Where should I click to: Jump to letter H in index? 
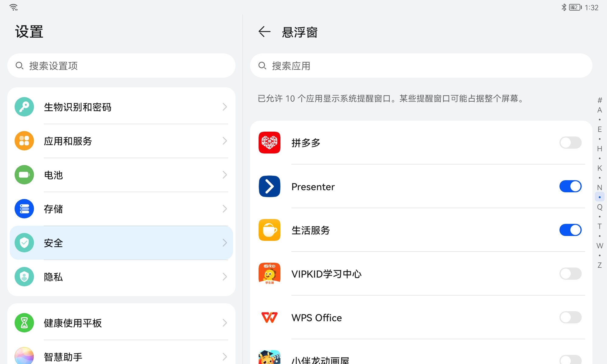(600, 149)
